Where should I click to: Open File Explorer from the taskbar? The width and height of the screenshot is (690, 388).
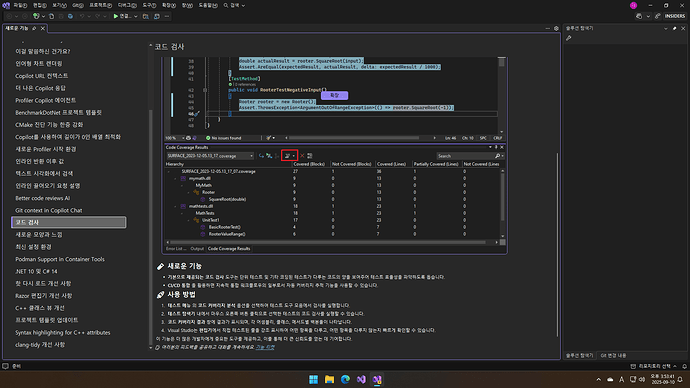(x=329, y=379)
